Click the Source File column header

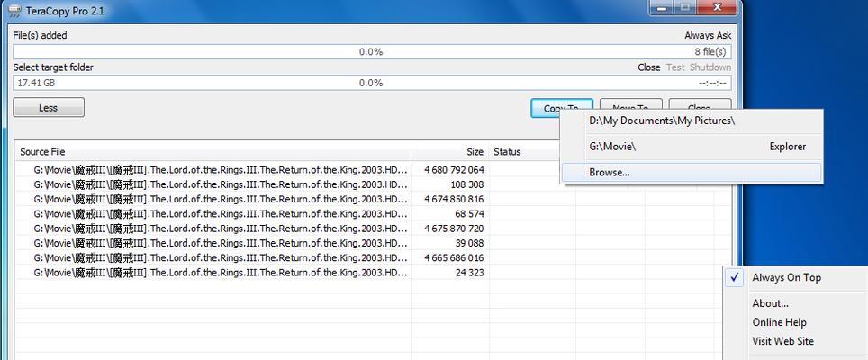pos(213,151)
